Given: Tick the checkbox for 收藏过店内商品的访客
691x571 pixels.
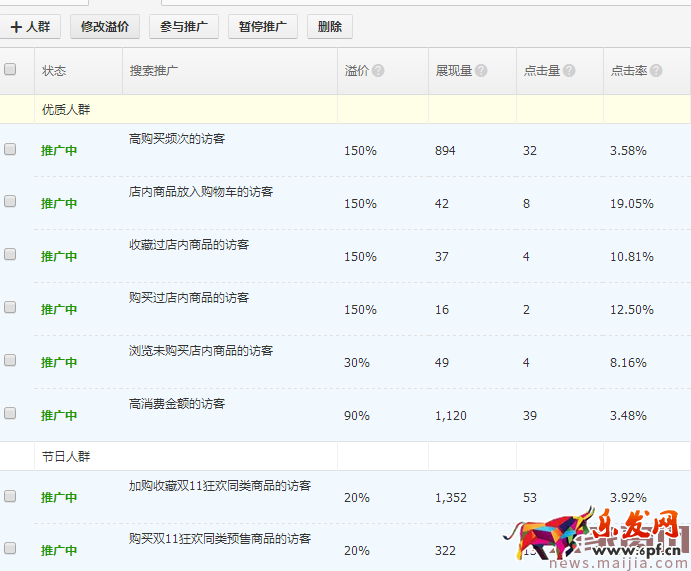Looking at the screenshot, I should click(10, 255).
